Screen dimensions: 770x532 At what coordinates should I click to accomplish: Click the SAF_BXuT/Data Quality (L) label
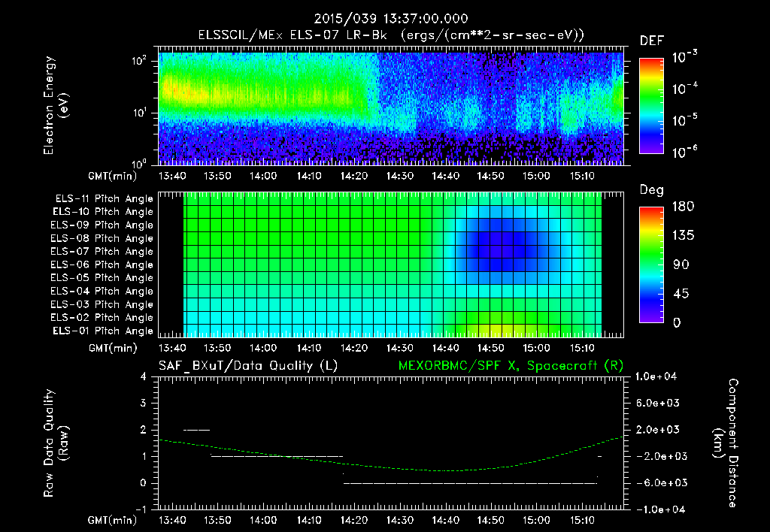point(248,366)
